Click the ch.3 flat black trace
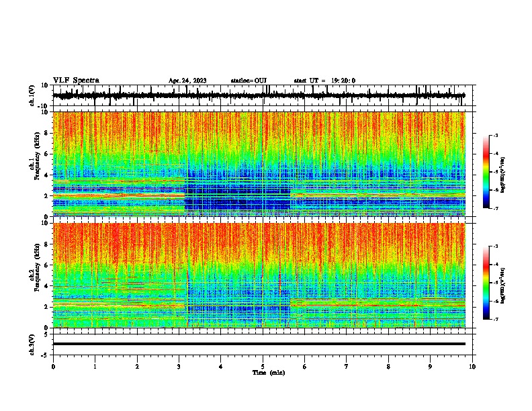 click(259, 344)
